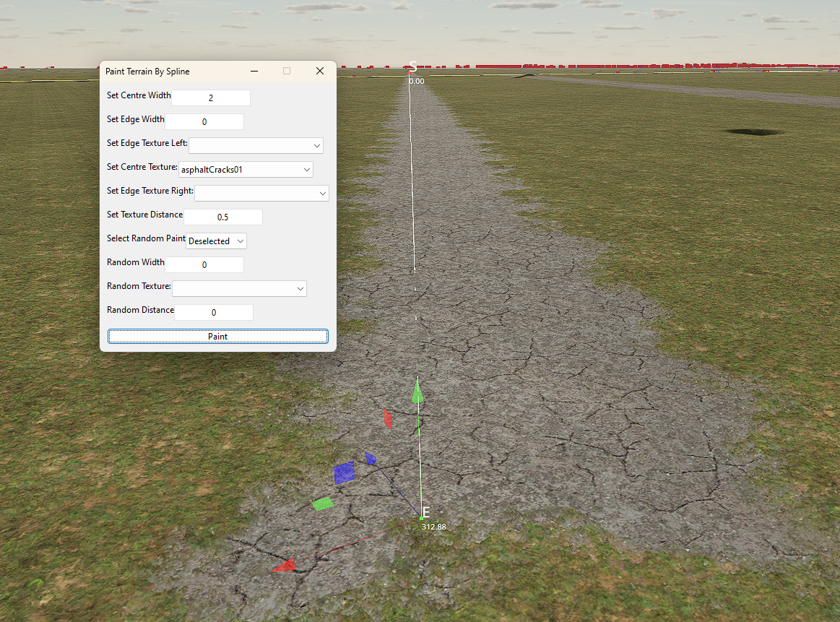This screenshot has height=622, width=840.
Task: Close the Paint Terrain By Spline window
Action: click(320, 71)
